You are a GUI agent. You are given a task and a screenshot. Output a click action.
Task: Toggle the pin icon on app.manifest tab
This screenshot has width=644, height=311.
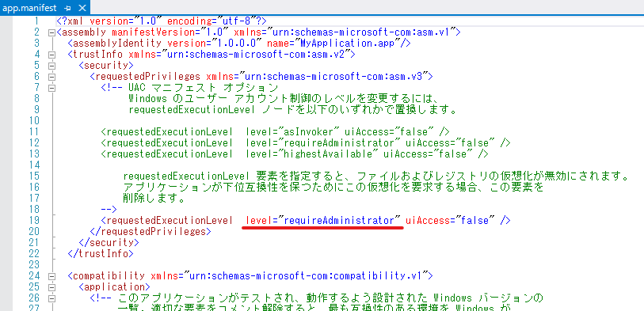pos(68,8)
